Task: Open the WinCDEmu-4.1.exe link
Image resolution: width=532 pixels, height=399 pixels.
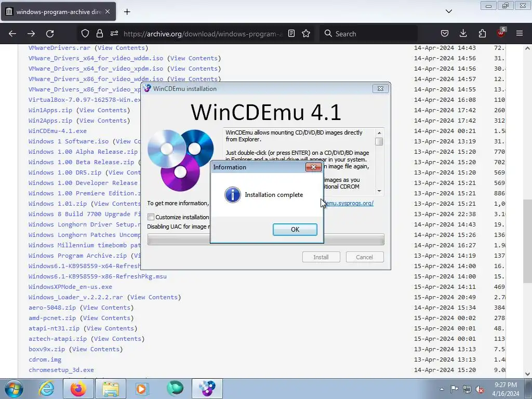Action: coord(58,131)
